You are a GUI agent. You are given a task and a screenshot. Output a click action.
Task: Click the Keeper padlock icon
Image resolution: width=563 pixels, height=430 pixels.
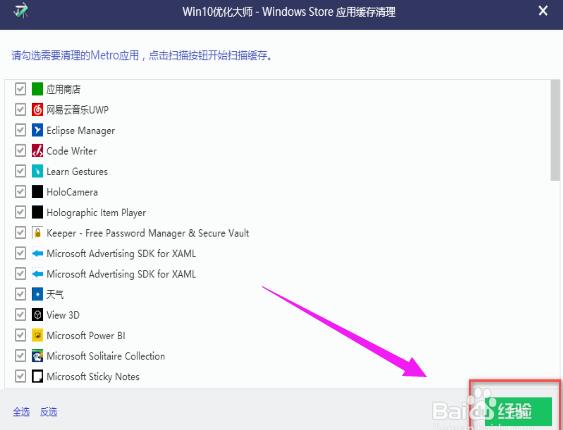[x=37, y=233]
